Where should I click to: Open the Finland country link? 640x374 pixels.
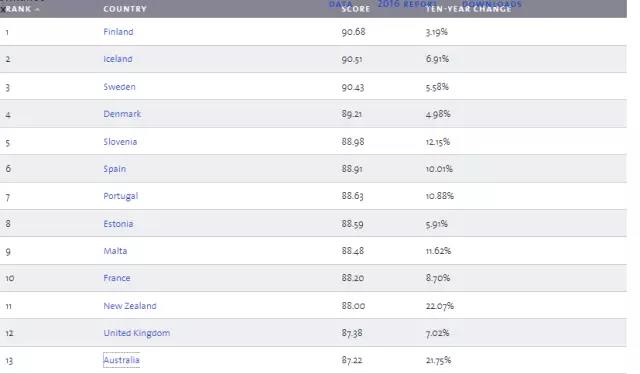(x=118, y=32)
